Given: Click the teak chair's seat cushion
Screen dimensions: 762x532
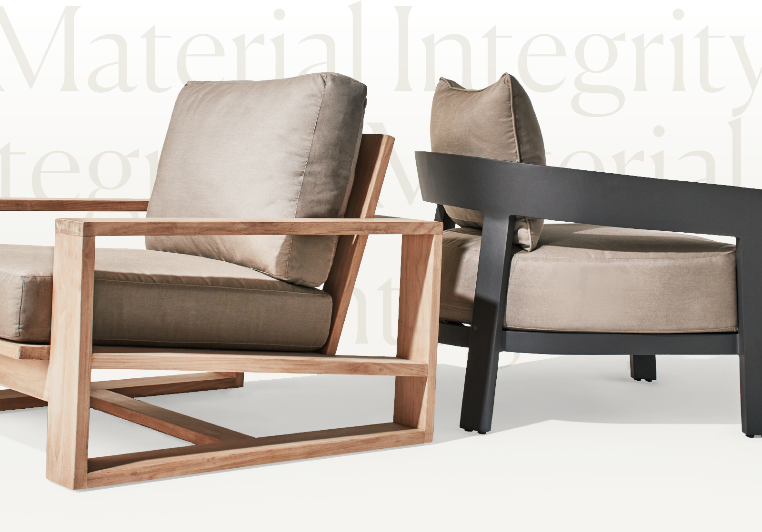Looking at the screenshot, I should pos(210,309).
